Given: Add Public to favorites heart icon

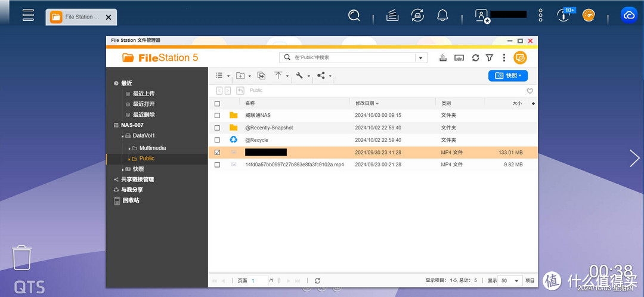Looking at the screenshot, I should pyautogui.click(x=530, y=91).
